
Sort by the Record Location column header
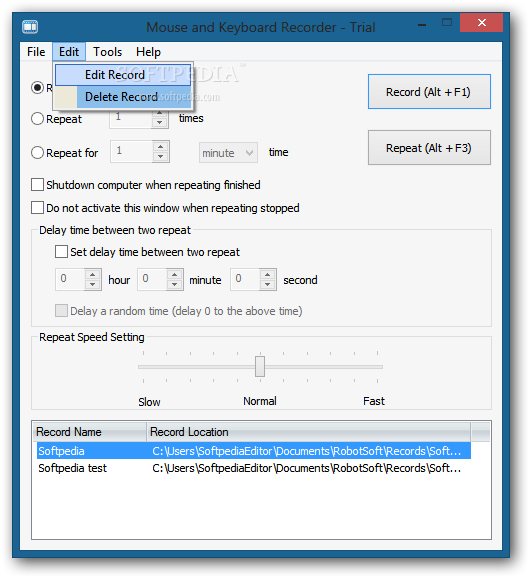pyautogui.click(x=309, y=432)
